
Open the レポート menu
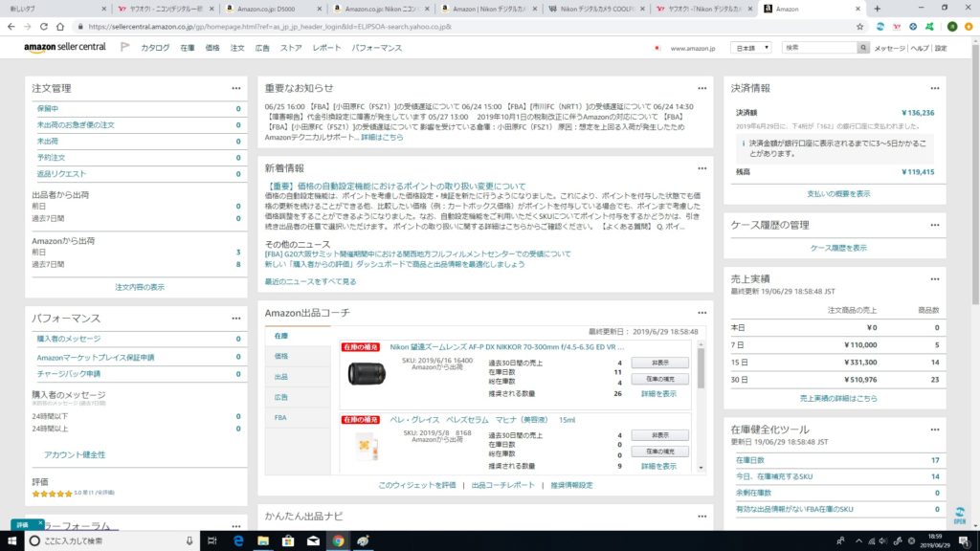pyautogui.click(x=327, y=48)
